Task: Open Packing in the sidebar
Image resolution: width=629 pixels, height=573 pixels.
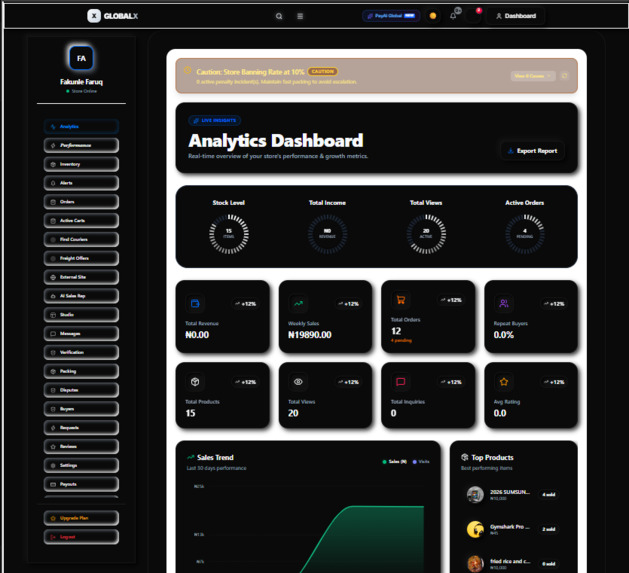Action: coord(81,372)
